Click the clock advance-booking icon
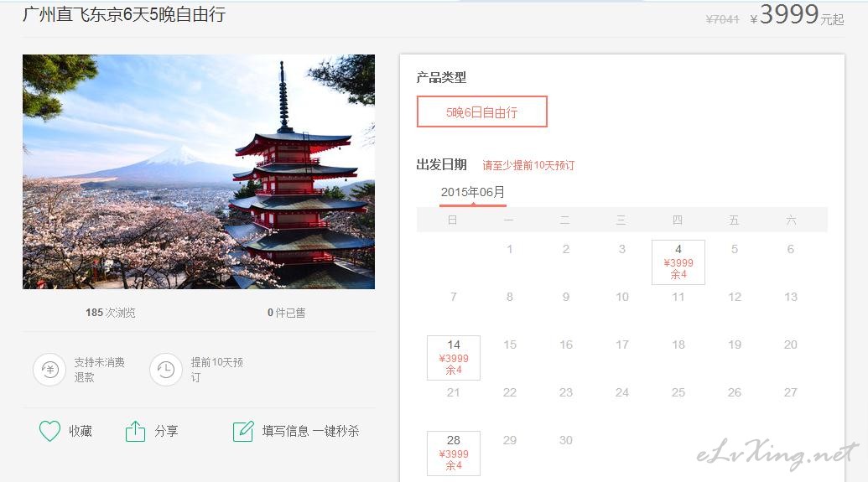 (x=166, y=369)
